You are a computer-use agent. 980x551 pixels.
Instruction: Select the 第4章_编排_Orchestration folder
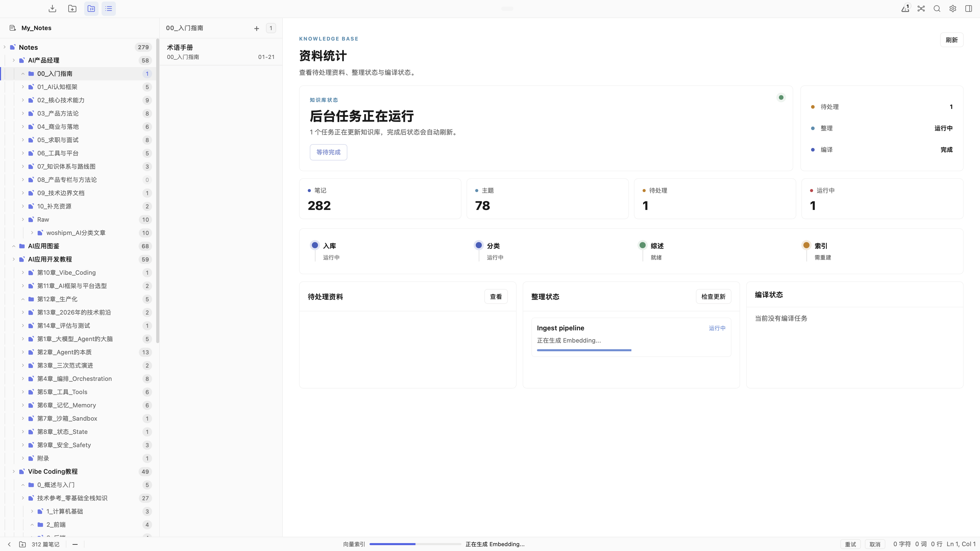coord(78,379)
